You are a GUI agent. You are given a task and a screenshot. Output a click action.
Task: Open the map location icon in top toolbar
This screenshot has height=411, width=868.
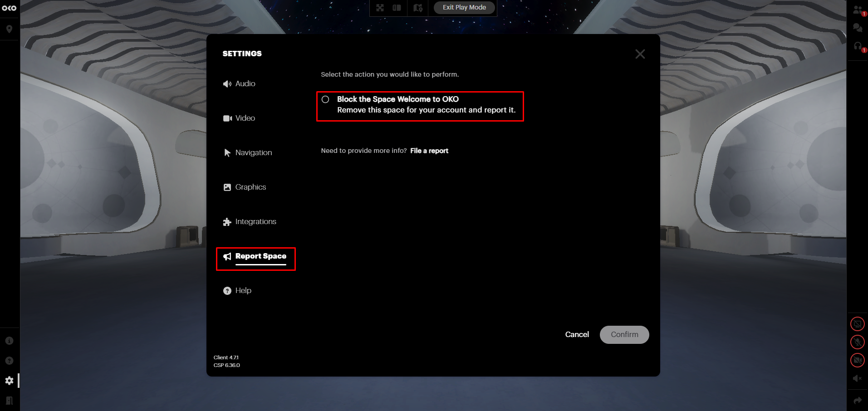click(x=418, y=8)
